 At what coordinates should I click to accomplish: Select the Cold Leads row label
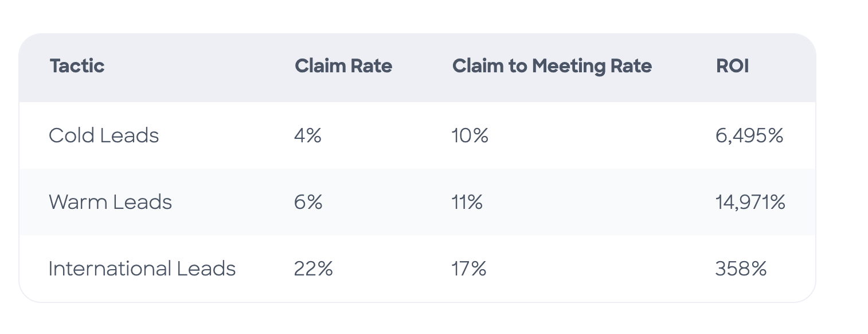click(104, 135)
